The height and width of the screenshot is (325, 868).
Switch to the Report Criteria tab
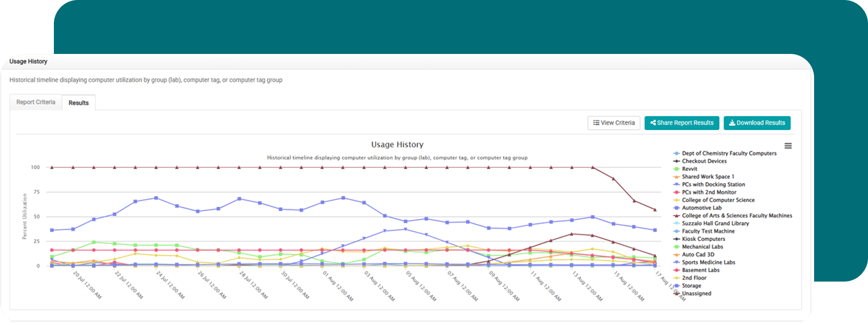coord(36,102)
